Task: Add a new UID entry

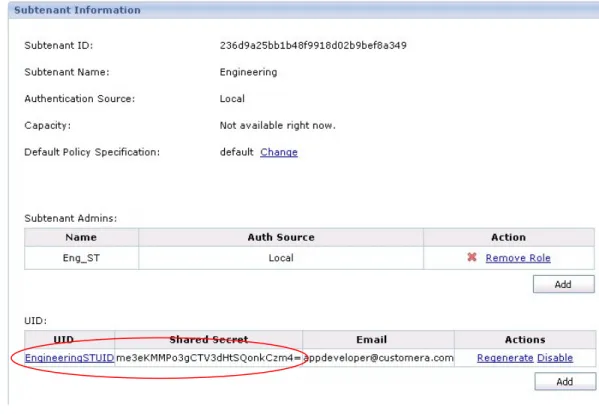Action: (565, 382)
